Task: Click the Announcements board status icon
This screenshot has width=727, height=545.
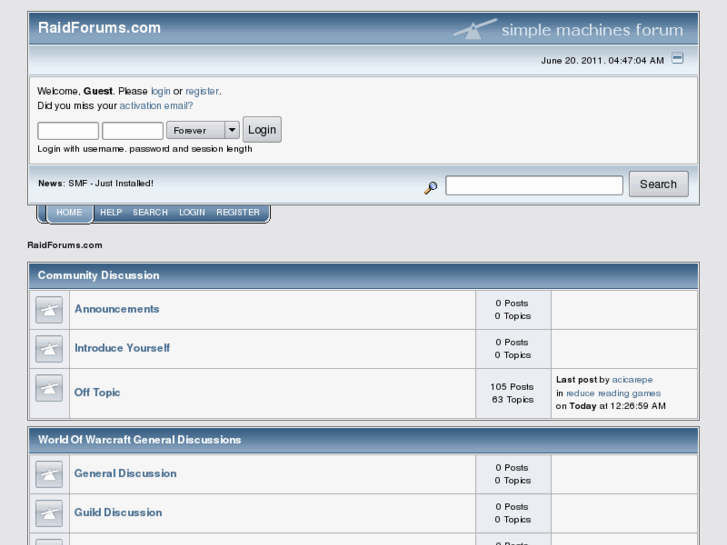Action: click(x=49, y=309)
